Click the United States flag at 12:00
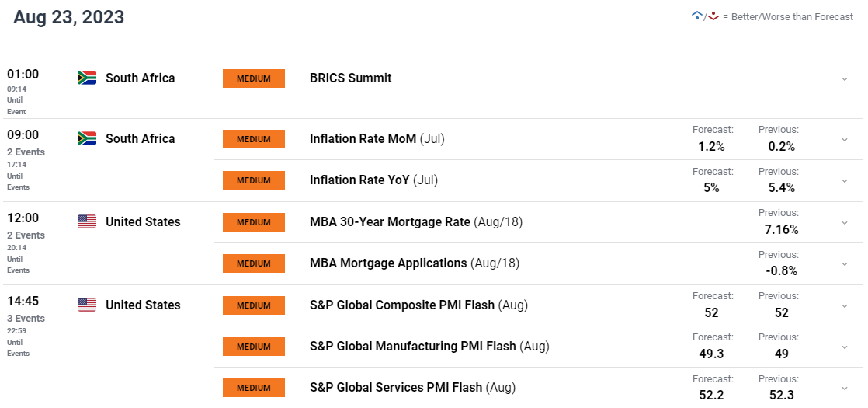 [86, 221]
